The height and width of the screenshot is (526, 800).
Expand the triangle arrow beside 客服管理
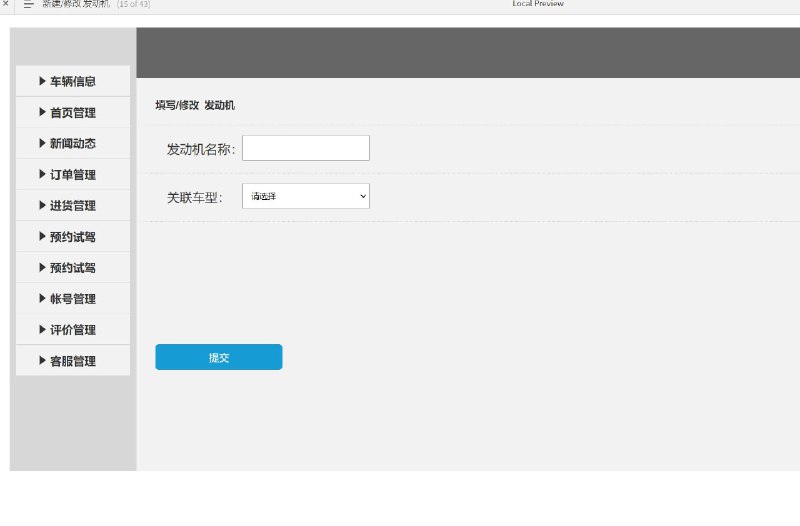click(x=42, y=360)
